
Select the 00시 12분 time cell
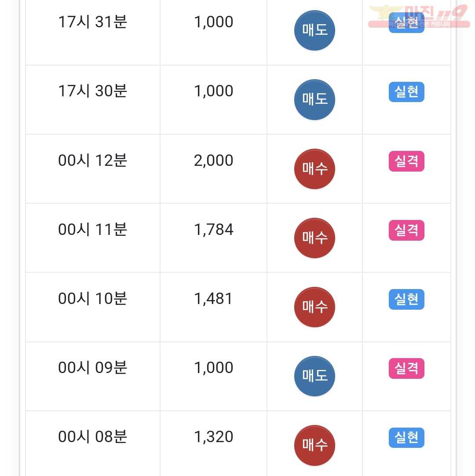[x=92, y=169]
